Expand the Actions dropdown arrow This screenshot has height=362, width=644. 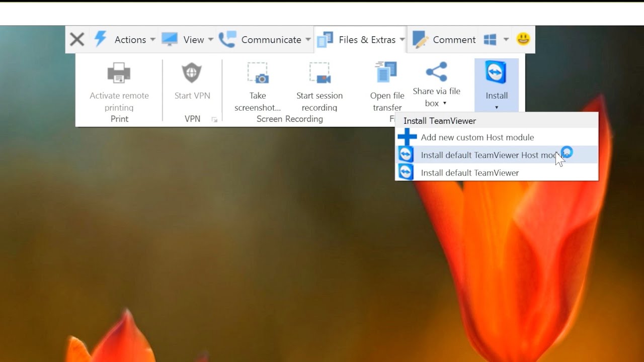[152, 40]
